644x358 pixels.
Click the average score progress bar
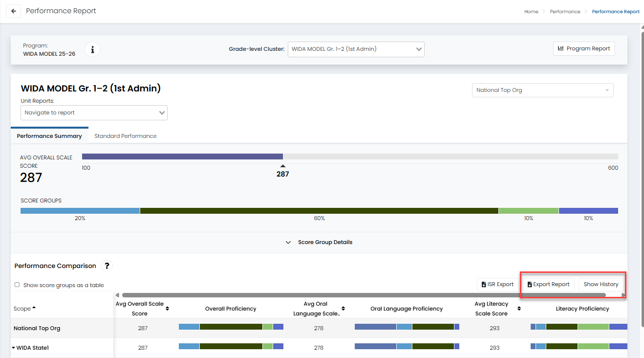click(349, 157)
